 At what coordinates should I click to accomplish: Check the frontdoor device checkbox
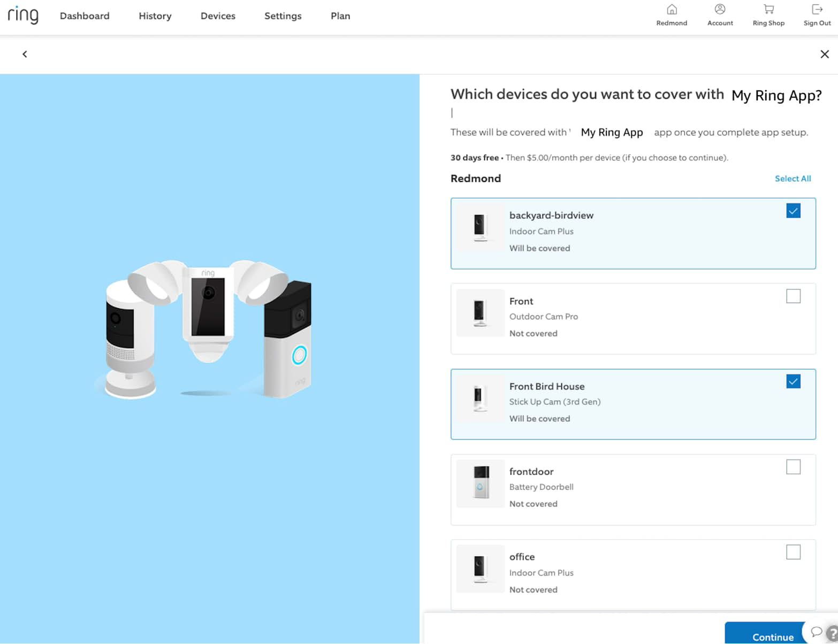point(793,467)
